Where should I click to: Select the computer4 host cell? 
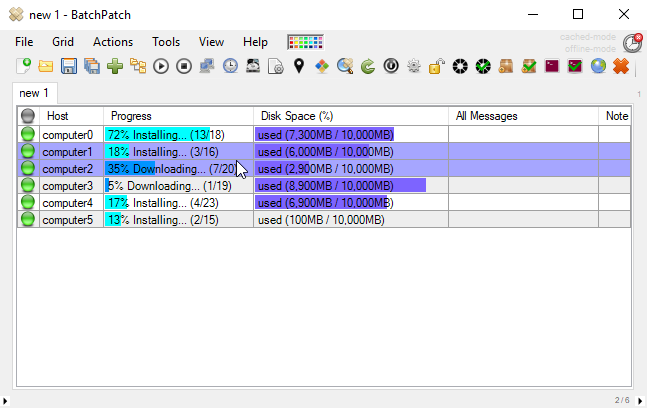pyautogui.click(x=71, y=203)
